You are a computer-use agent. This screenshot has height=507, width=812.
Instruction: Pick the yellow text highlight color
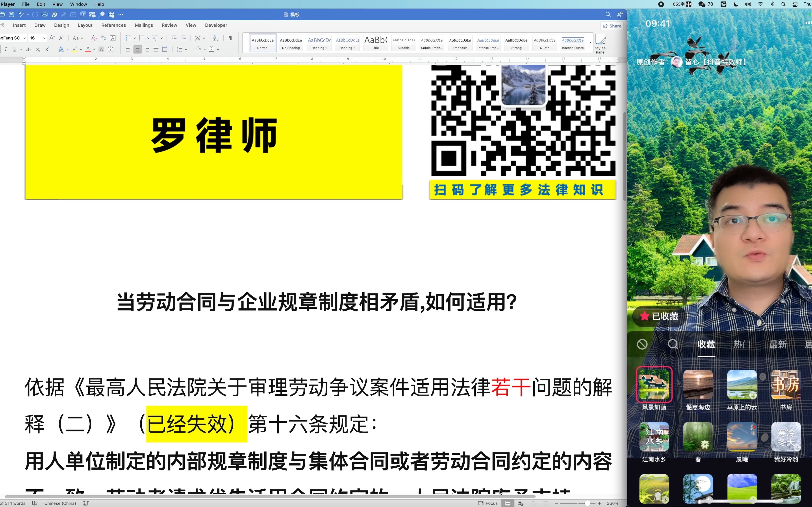tap(74, 49)
